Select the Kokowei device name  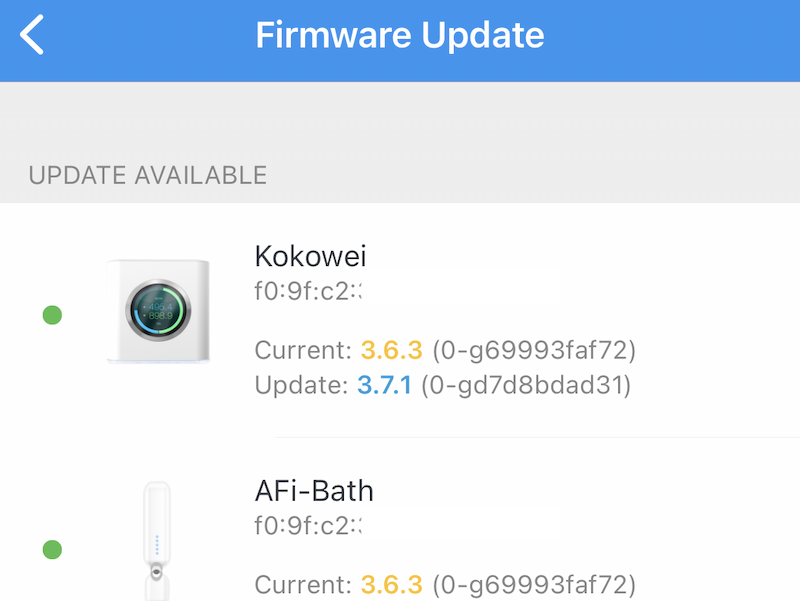pyautogui.click(x=310, y=257)
